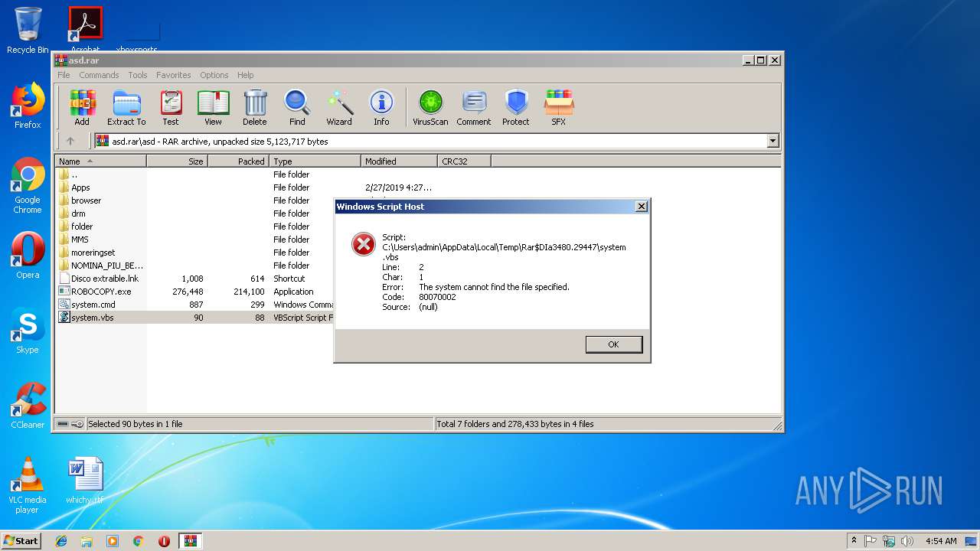Select the Extract To toolbar icon

coord(126,108)
